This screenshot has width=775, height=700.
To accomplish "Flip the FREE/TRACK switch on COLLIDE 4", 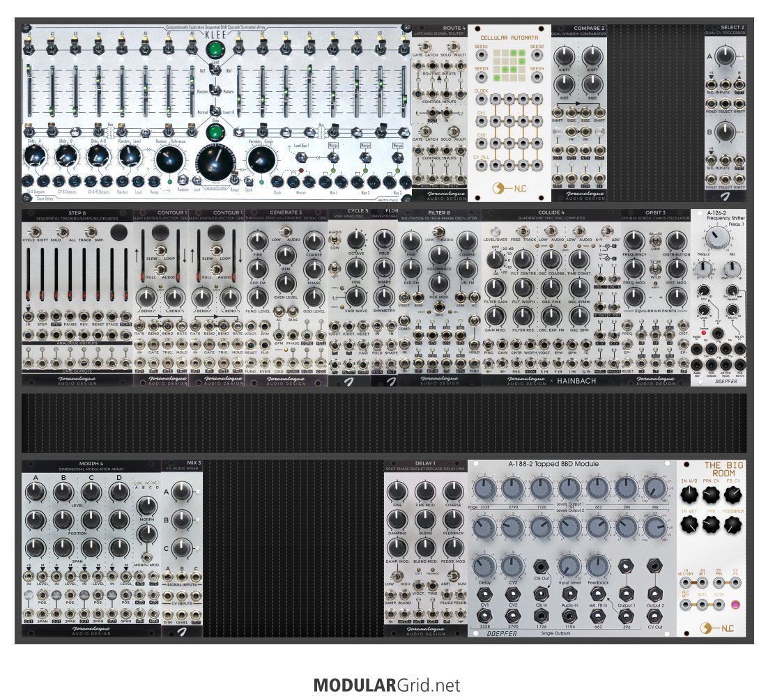I will pos(523,232).
